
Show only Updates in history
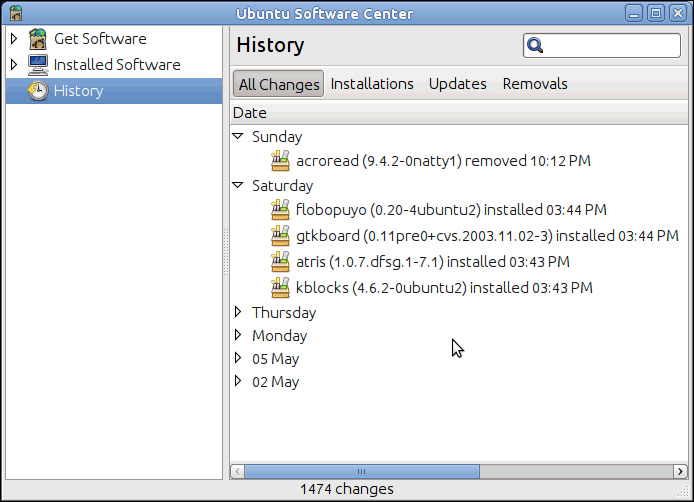pyautogui.click(x=457, y=84)
